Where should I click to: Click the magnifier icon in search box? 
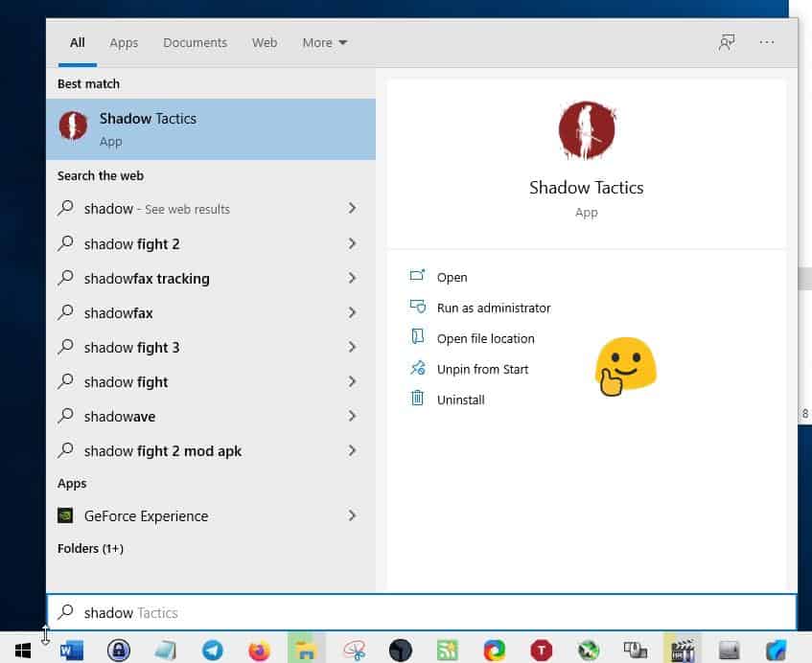point(66,612)
